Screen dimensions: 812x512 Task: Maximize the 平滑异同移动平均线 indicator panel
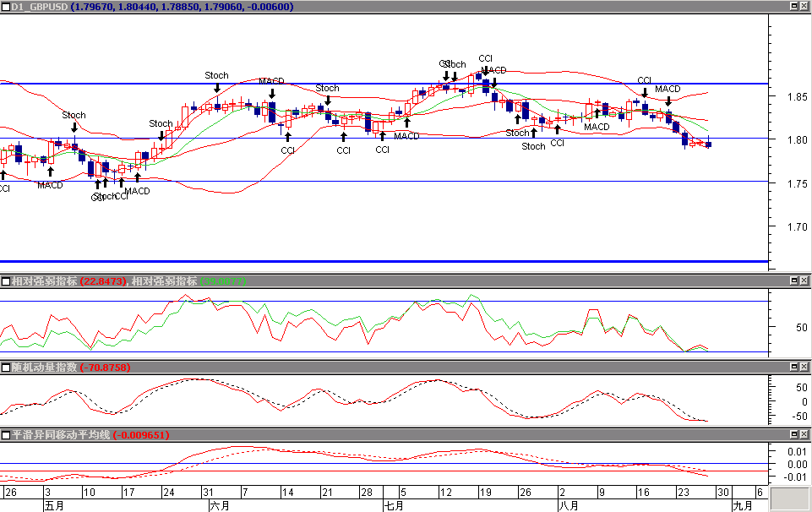pos(793,435)
